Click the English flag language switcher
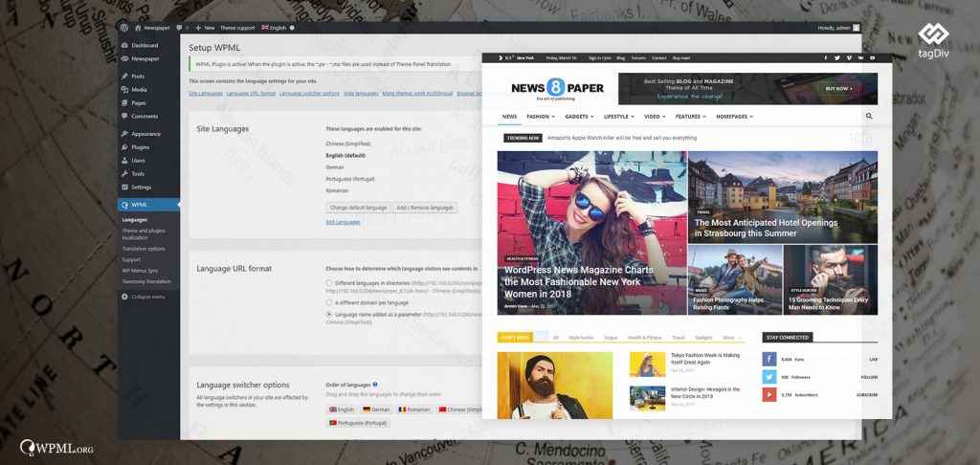 [274, 28]
